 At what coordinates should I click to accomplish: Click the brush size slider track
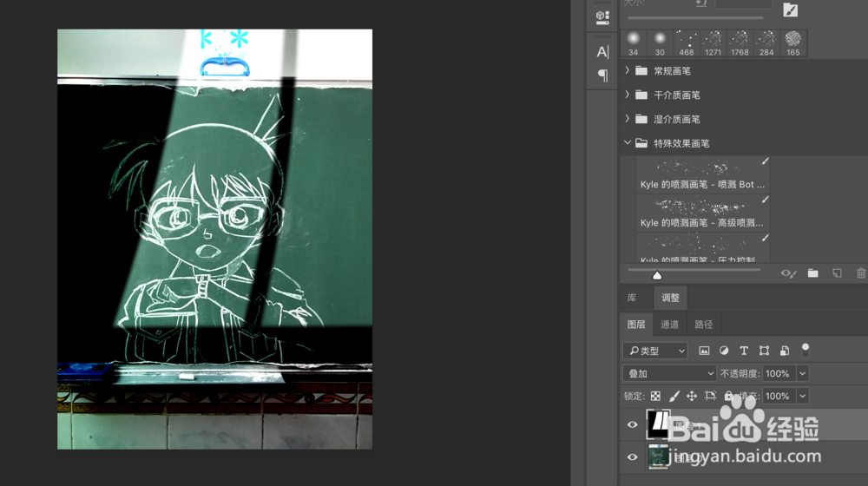pyautogui.click(x=695, y=17)
